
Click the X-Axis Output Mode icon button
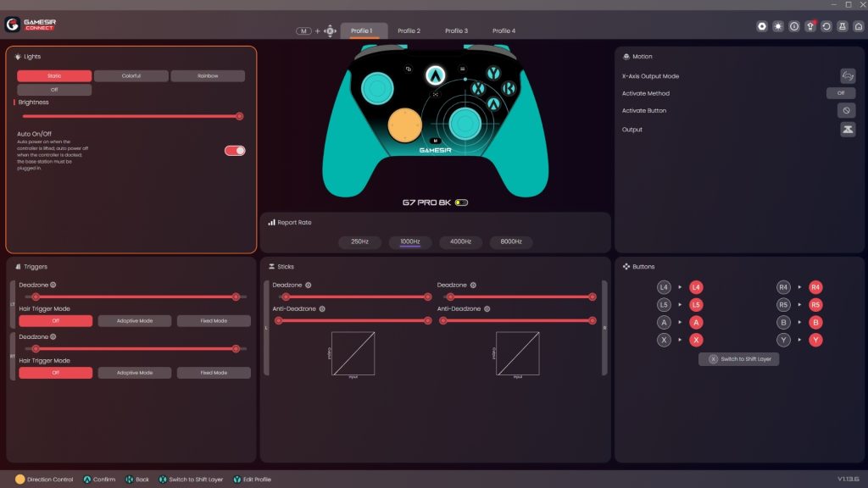point(848,75)
